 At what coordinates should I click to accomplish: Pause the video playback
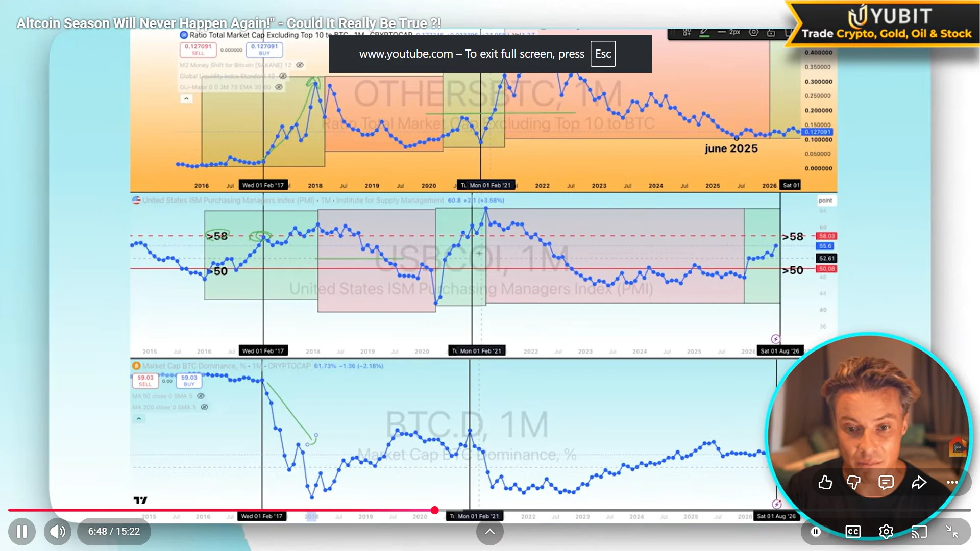click(x=21, y=532)
